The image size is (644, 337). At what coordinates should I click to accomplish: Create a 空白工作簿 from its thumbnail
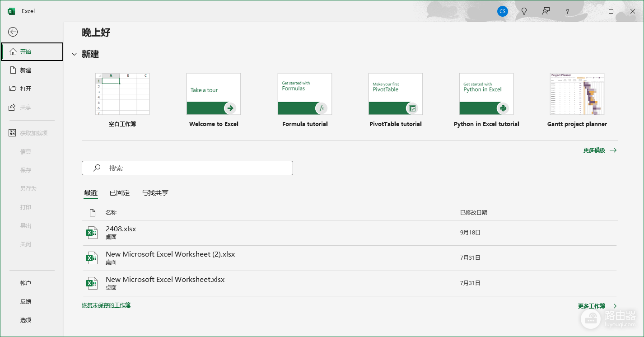[122, 94]
